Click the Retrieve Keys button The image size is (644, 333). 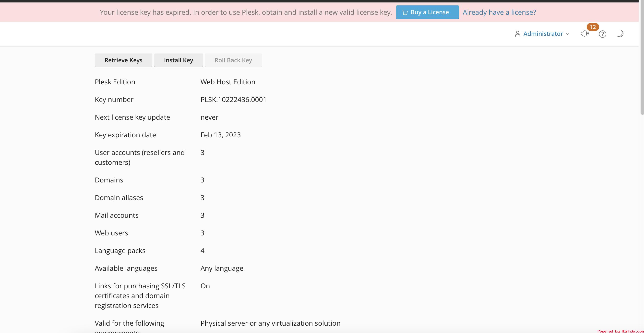click(x=123, y=60)
